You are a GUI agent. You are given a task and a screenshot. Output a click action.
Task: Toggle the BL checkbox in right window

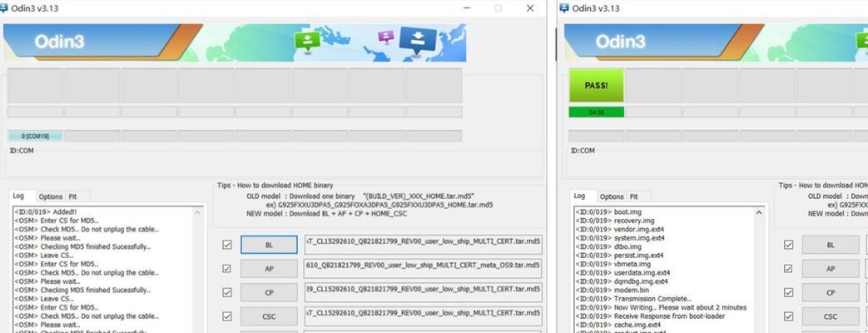788,245
